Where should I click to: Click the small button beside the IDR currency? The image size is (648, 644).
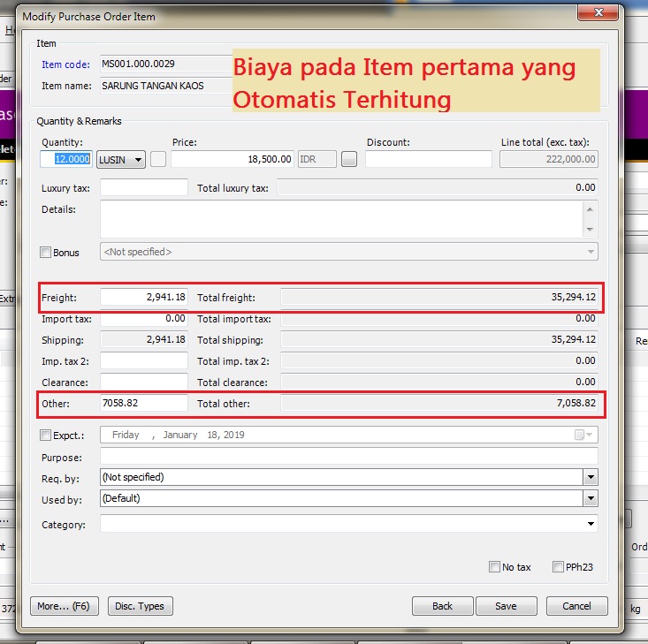point(349,159)
